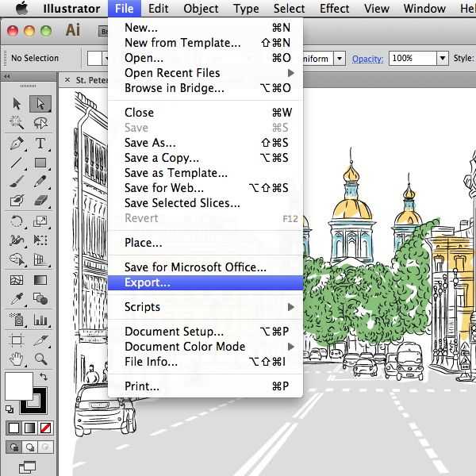Collapse the tools panel with double arrows

pos(6,76)
